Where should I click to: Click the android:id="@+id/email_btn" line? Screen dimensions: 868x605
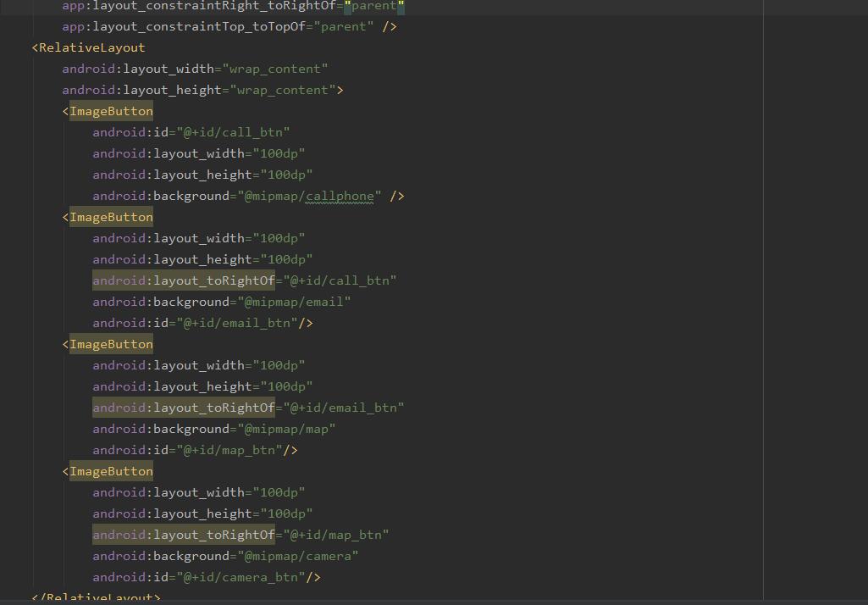202,323
